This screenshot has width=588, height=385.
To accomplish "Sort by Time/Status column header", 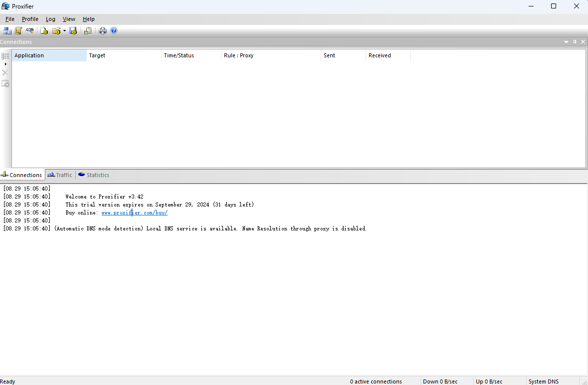I will pos(191,55).
